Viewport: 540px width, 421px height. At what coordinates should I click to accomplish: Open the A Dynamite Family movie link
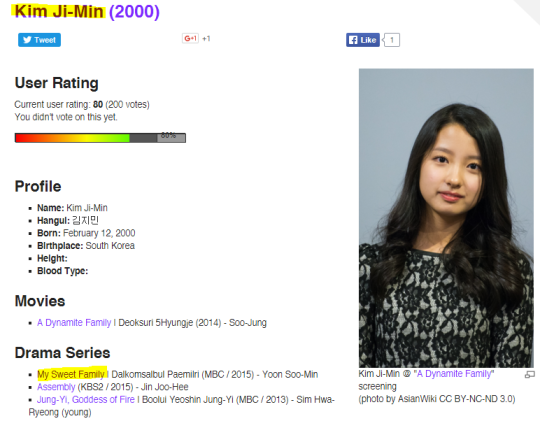[74, 323]
